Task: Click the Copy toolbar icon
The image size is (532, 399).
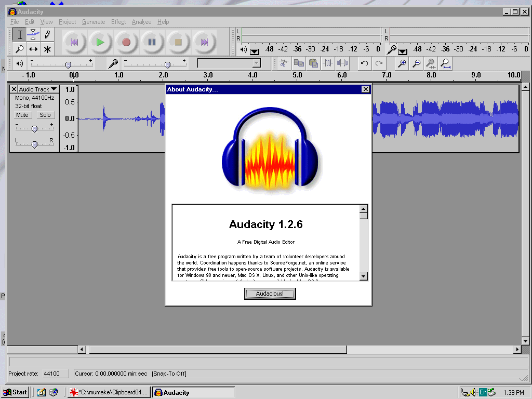Action: pyautogui.click(x=299, y=63)
